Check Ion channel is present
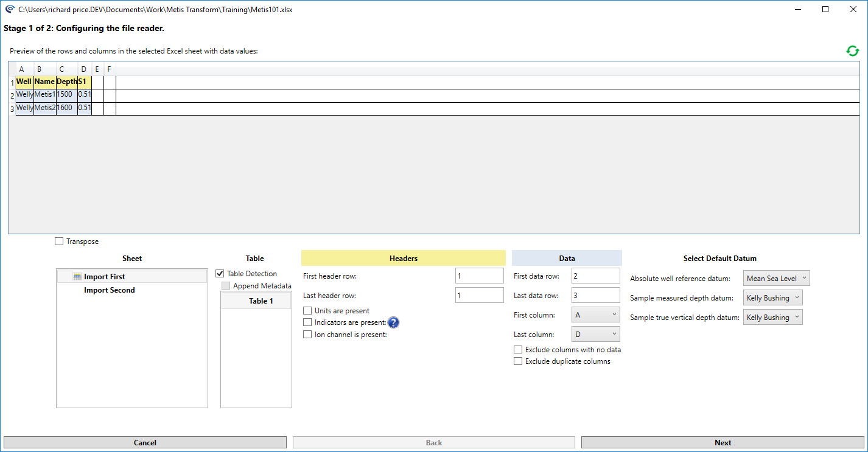868x452 pixels. click(x=307, y=334)
